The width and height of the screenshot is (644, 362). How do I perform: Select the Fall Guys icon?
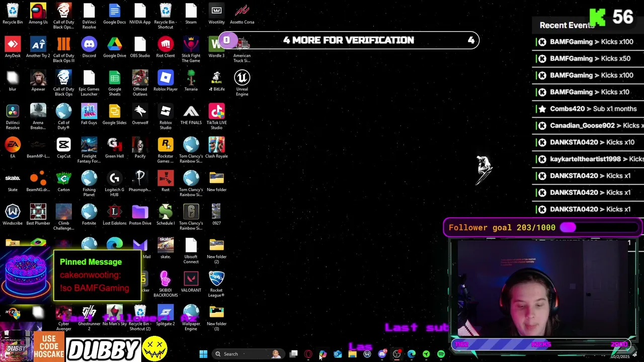pos(89,115)
